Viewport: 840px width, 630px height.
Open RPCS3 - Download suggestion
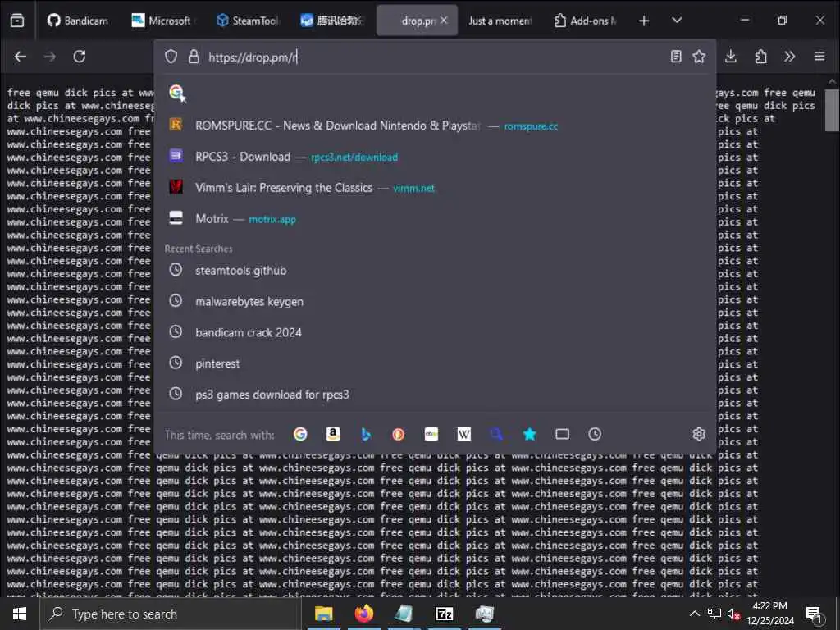(435, 157)
